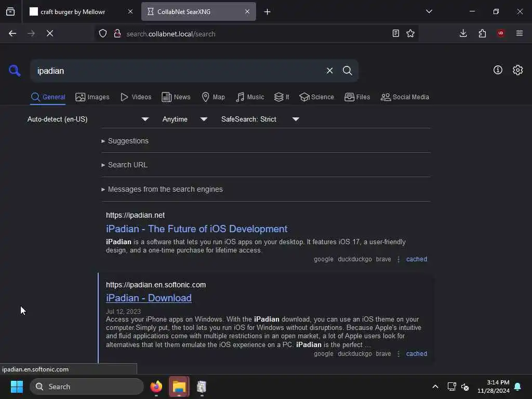Expand the Search URL section
This screenshot has width=532, height=399.
tap(124, 165)
